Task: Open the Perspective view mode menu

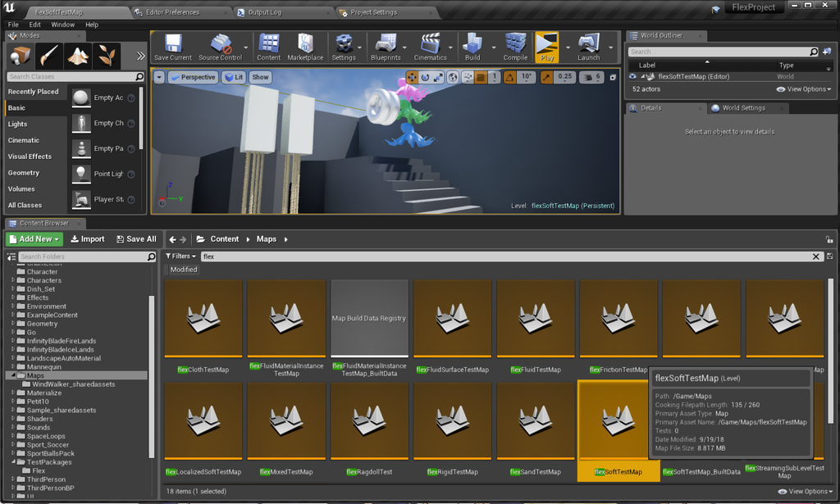Action: point(192,77)
